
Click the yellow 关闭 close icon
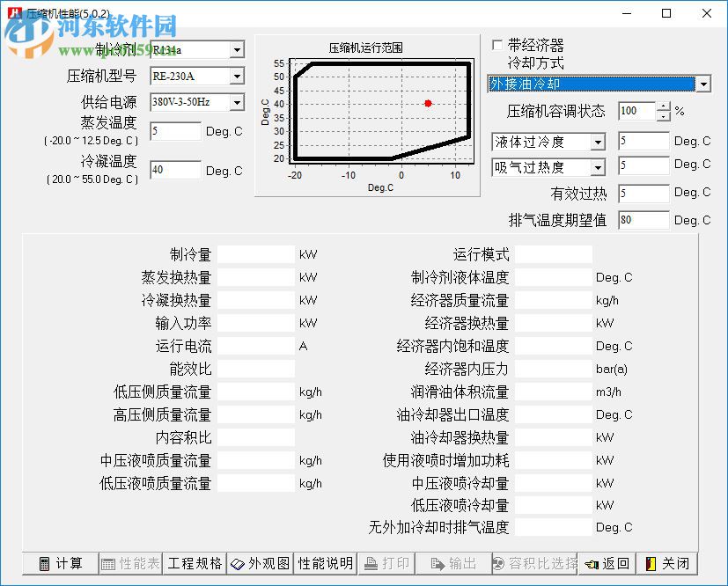coord(652,563)
